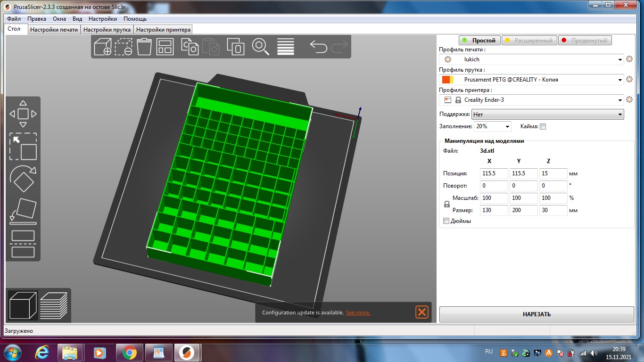Click the file name 3d.stl
Screen dimensions: 644x362
[x=487, y=151]
